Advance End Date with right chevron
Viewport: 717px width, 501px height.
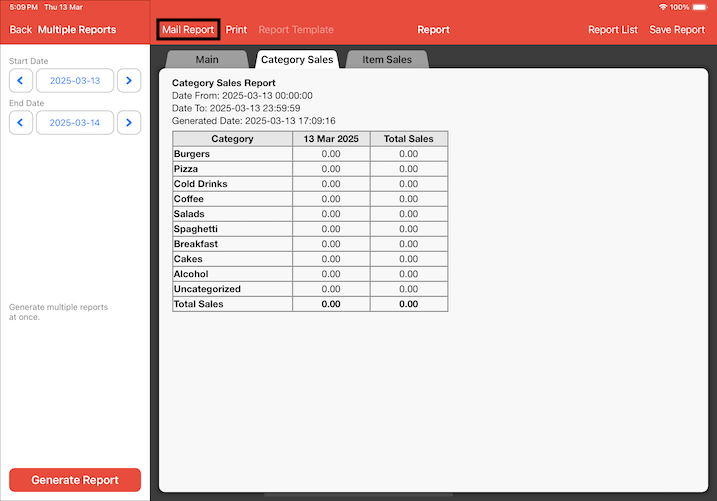(x=129, y=123)
